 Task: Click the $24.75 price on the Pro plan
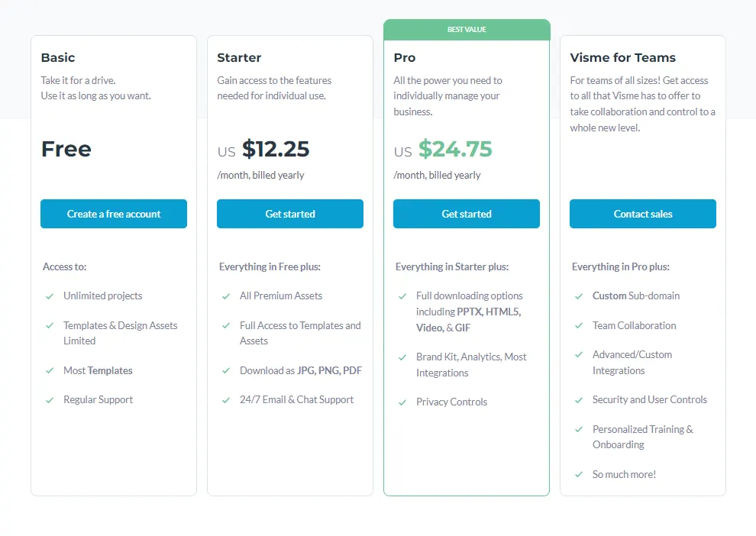(454, 150)
